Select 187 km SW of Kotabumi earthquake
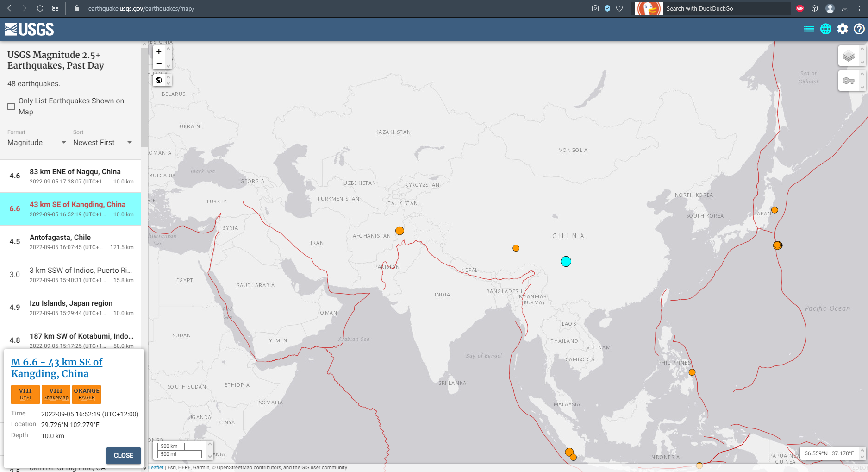The width and height of the screenshot is (868, 472). coord(70,337)
